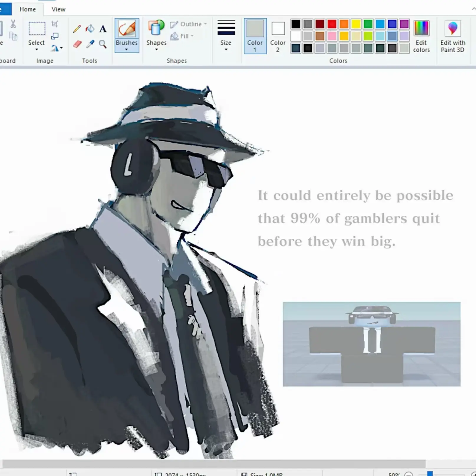Pick the turquoise color swatch
The width and height of the screenshot is (476, 476).
(x=380, y=24)
